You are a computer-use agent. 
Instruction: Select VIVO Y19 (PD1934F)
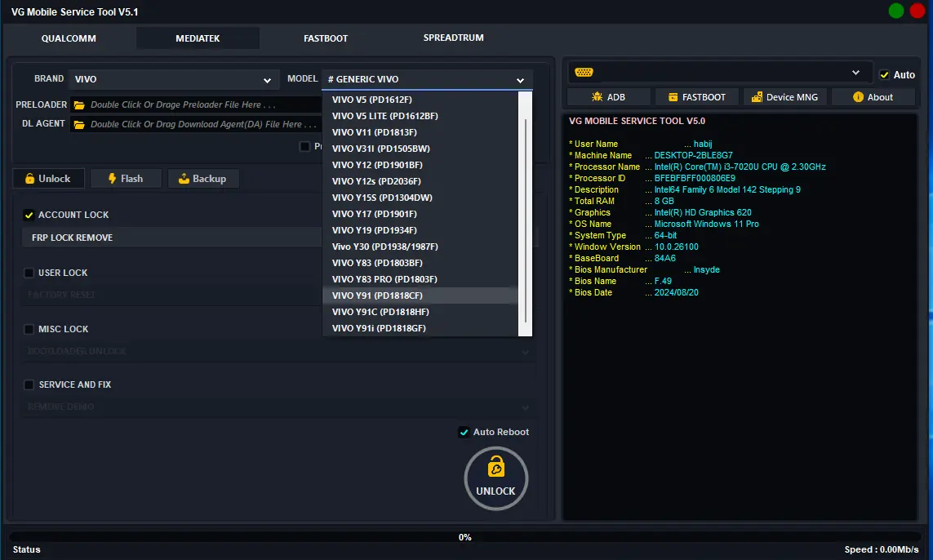tap(420, 229)
